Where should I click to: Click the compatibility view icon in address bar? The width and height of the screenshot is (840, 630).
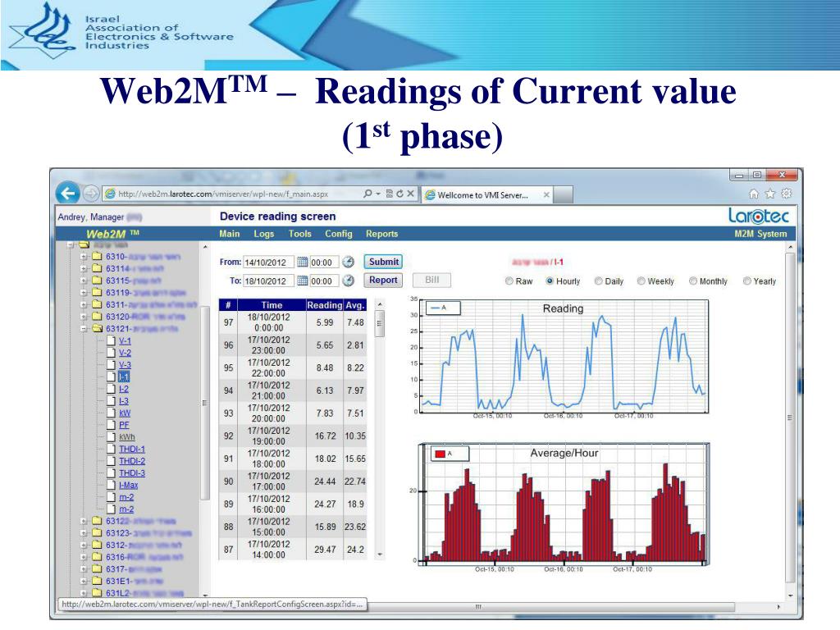pos(390,194)
